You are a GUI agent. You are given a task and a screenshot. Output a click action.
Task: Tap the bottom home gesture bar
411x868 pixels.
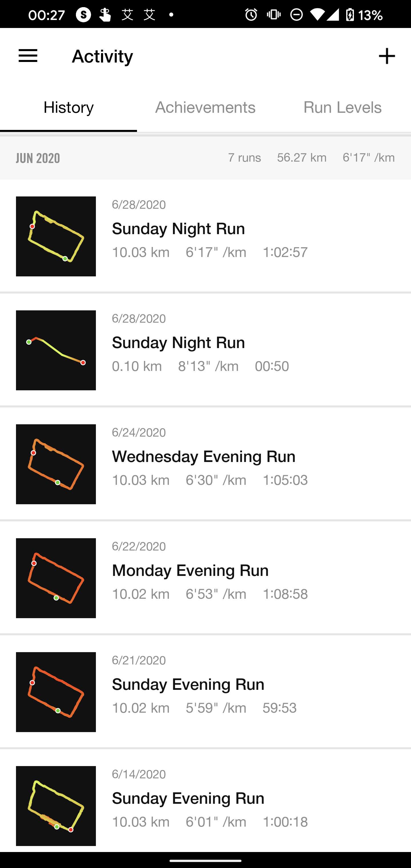(205, 860)
